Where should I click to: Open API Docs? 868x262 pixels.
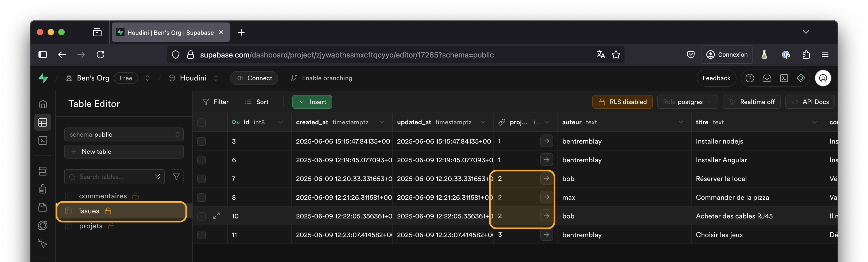coord(810,102)
